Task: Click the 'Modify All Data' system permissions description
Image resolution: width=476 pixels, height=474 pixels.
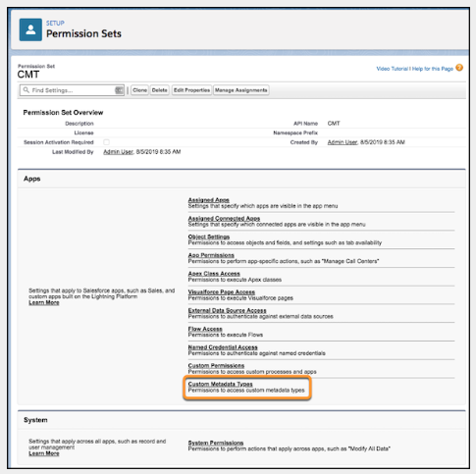Action: [x=290, y=448]
